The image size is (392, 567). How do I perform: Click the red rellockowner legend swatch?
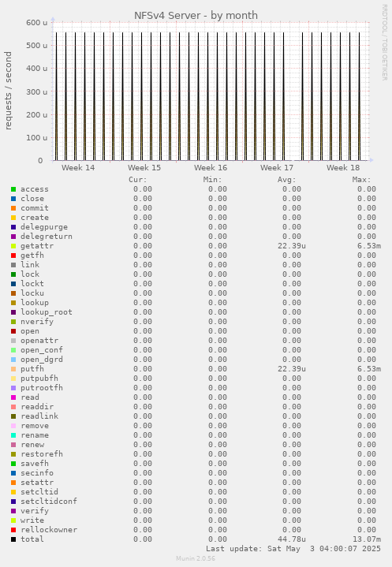pyautogui.click(x=13, y=530)
